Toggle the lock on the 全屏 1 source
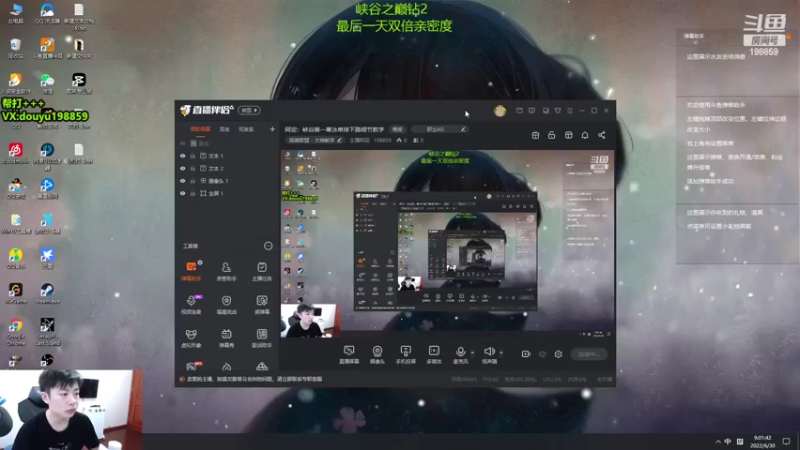 pyautogui.click(x=193, y=193)
